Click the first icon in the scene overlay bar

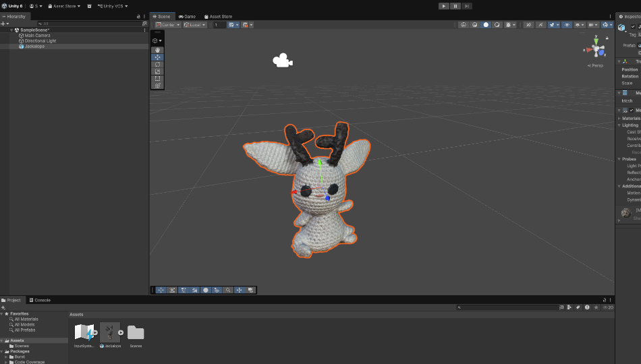click(161, 290)
